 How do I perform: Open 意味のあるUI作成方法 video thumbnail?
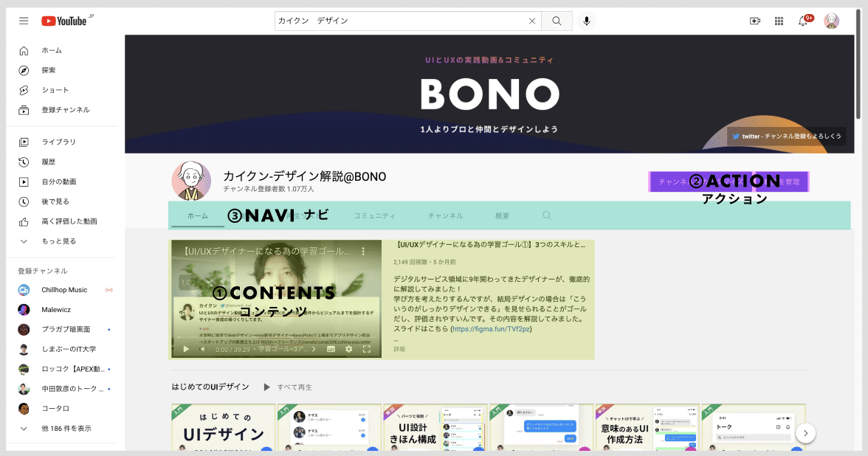(x=647, y=427)
